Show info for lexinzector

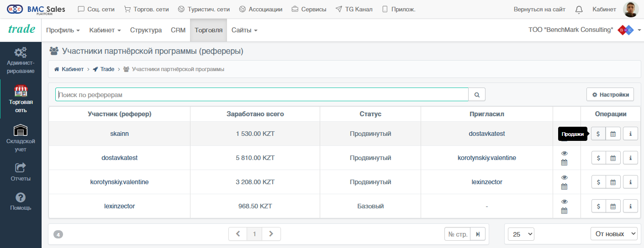(x=630, y=206)
